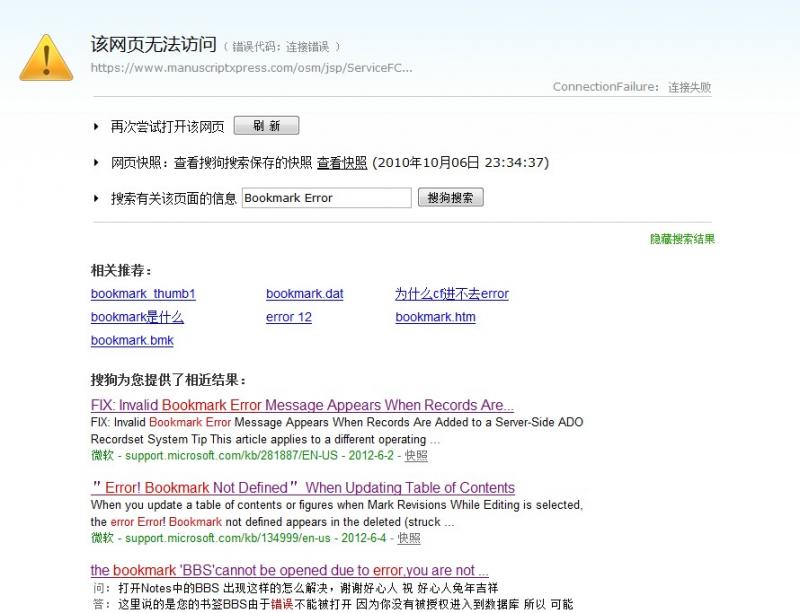Open the bookmark.htm suggestion link
Screen dimensions: 800x613
pos(435,317)
